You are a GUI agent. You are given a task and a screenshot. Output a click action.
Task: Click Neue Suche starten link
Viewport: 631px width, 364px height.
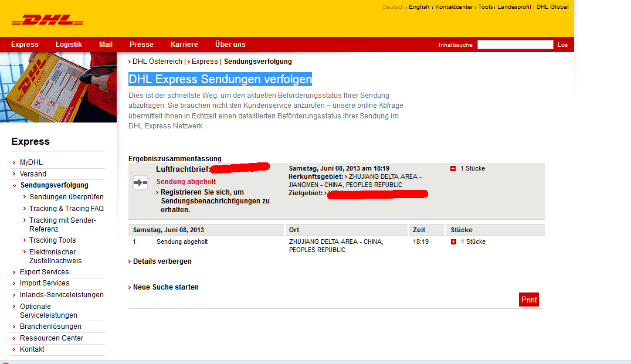(166, 287)
